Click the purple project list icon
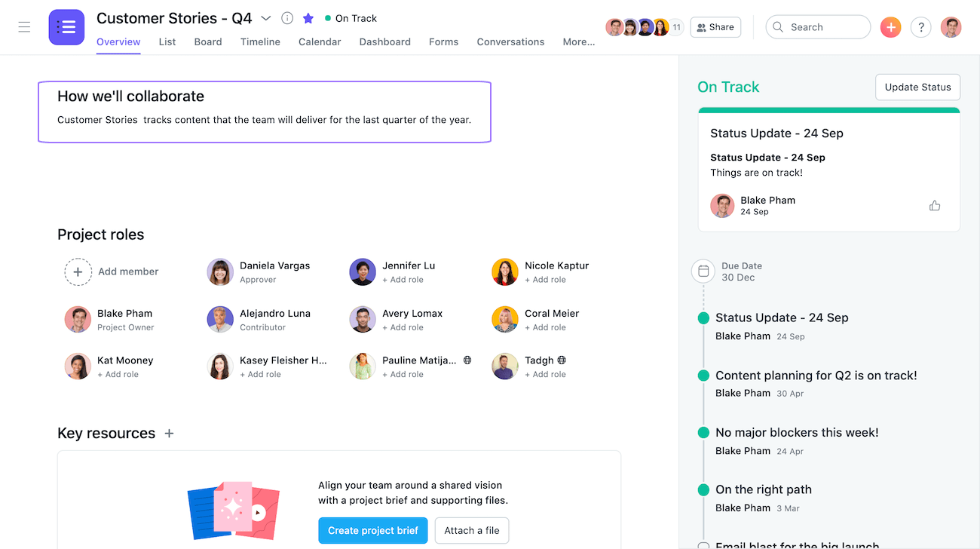The height and width of the screenshot is (549, 980). click(x=66, y=27)
